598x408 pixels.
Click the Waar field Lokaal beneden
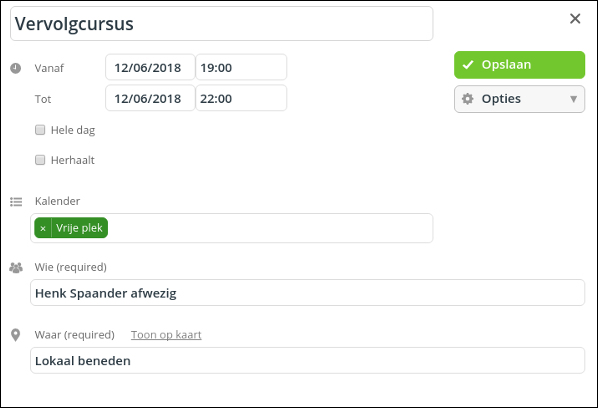pyautogui.click(x=307, y=360)
